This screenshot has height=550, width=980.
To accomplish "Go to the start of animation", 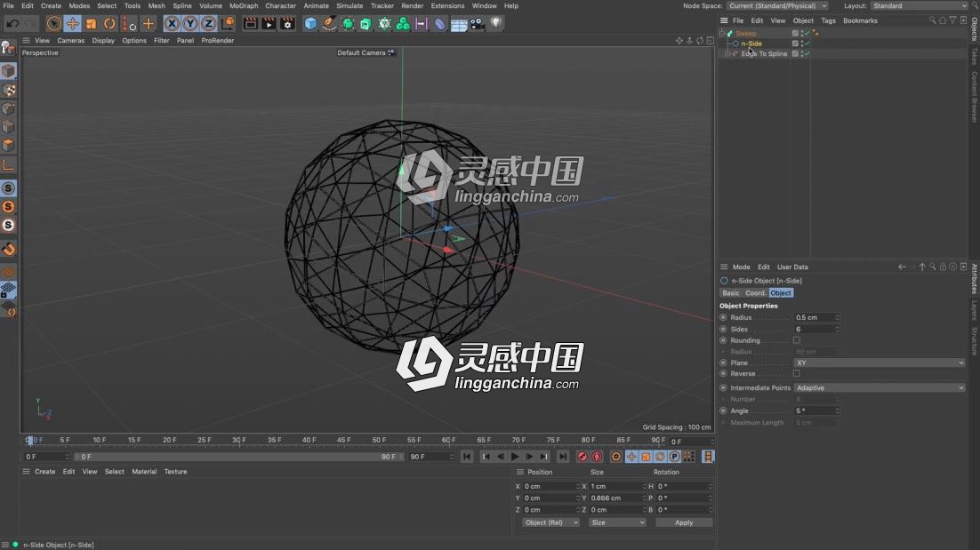I will tap(467, 457).
